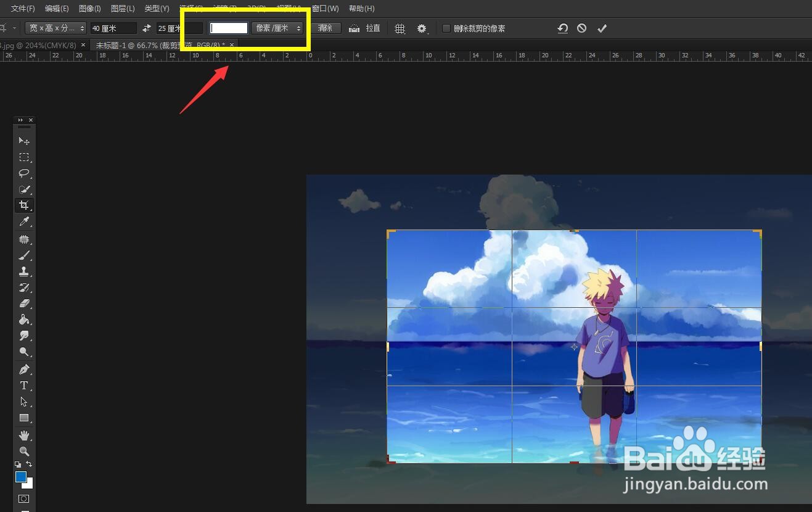Click the bottom-middle crop edge handle
Viewport: 812px width, 512px height.
point(575,462)
